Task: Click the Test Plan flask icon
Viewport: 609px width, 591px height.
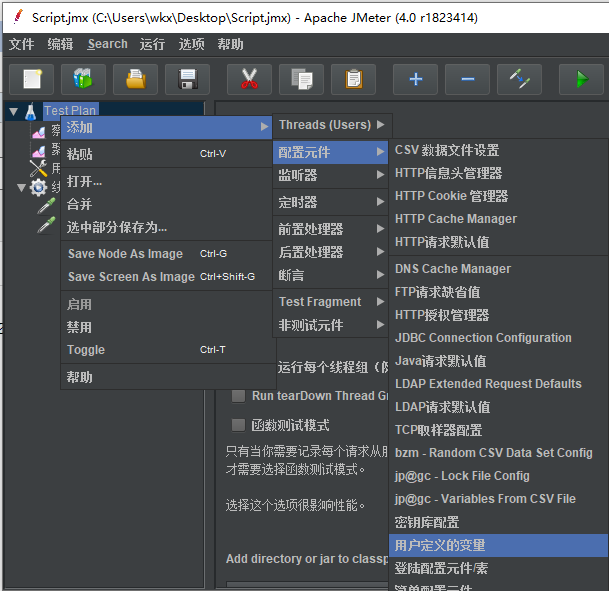Action: tap(30, 111)
